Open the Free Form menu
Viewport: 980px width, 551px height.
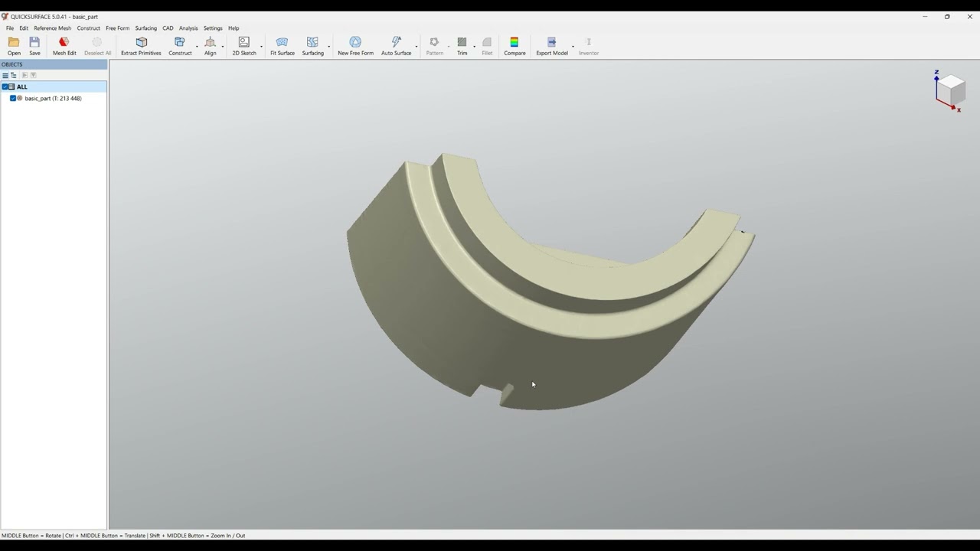click(117, 28)
